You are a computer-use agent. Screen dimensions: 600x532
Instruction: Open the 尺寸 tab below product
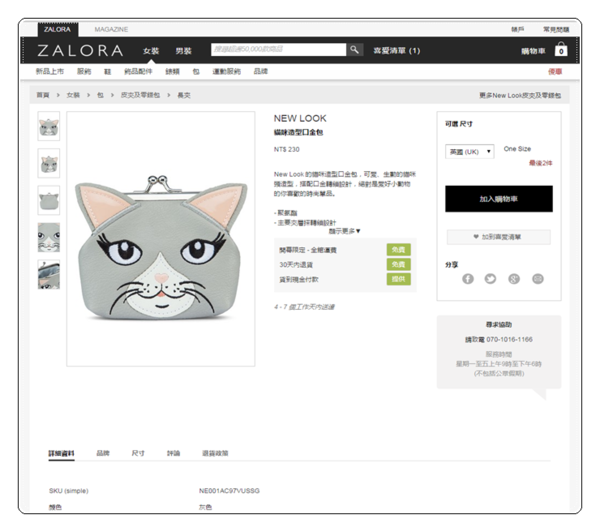pyautogui.click(x=138, y=453)
